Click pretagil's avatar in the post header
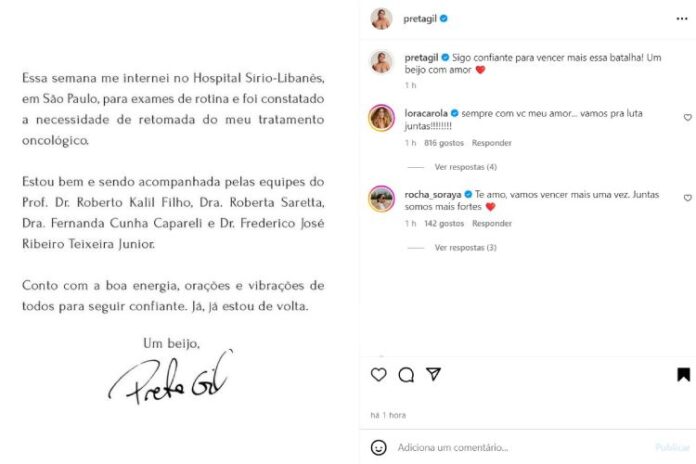The image size is (696, 464). pyautogui.click(x=381, y=19)
